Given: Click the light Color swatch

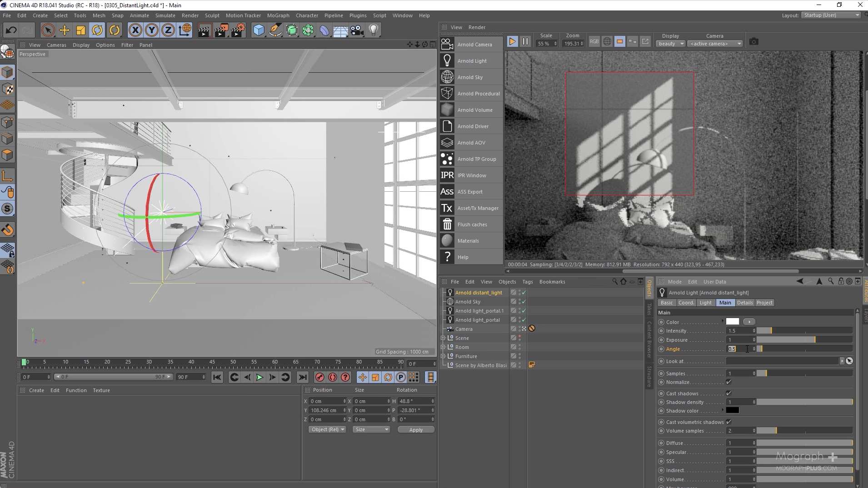Looking at the screenshot, I should click(x=732, y=322).
